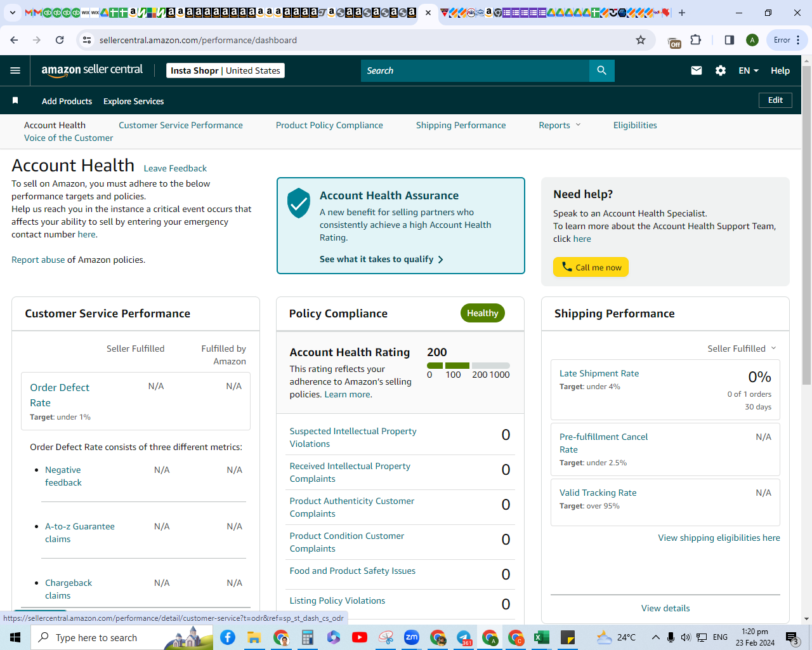Open a new browser tab
This screenshot has width=812, height=650.
click(x=682, y=13)
